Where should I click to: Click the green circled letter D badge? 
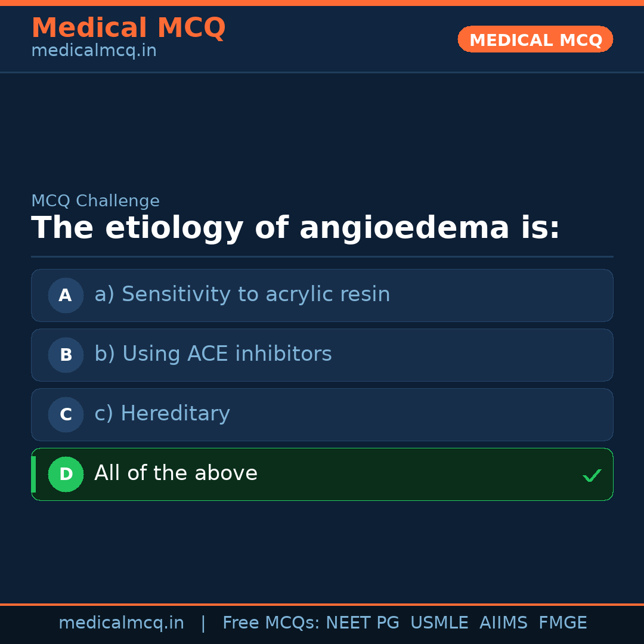[x=66, y=474]
